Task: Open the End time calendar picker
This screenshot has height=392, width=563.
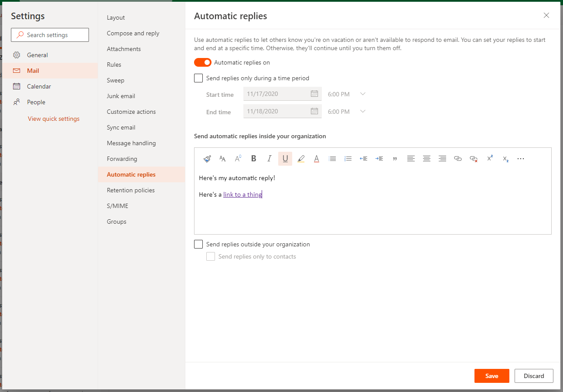Action: (x=314, y=111)
